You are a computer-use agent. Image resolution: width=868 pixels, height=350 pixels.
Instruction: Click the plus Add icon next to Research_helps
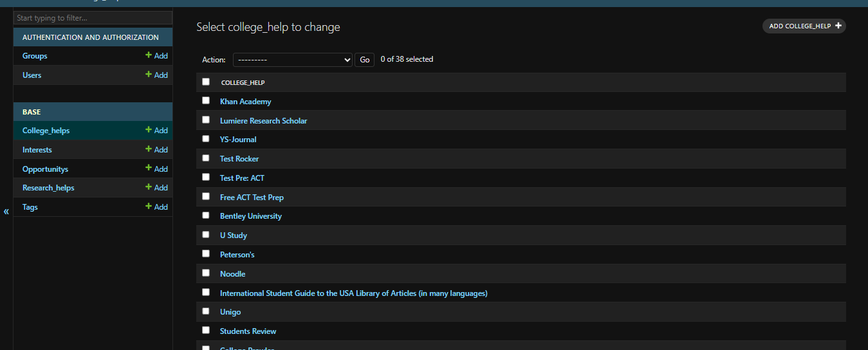(156, 188)
